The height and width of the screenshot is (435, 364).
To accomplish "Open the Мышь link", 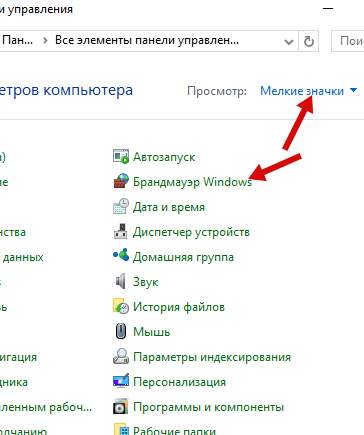I will pyautogui.click(x=151, y=332).
